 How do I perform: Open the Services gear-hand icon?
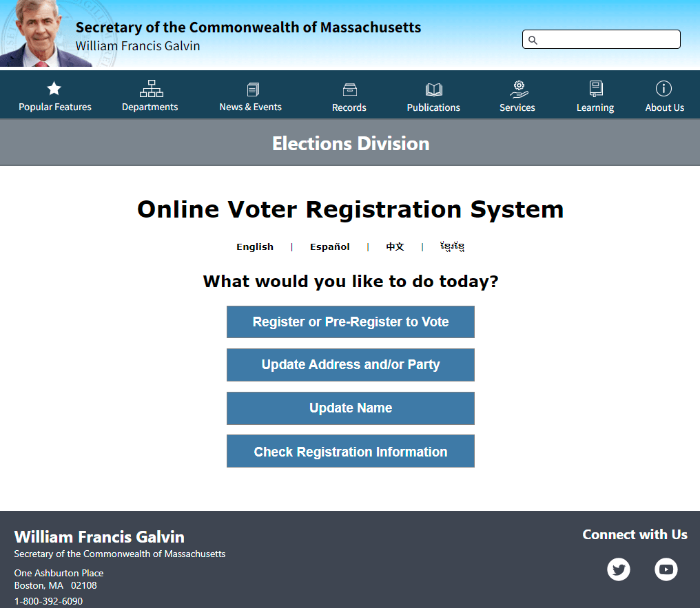[518, 88]
